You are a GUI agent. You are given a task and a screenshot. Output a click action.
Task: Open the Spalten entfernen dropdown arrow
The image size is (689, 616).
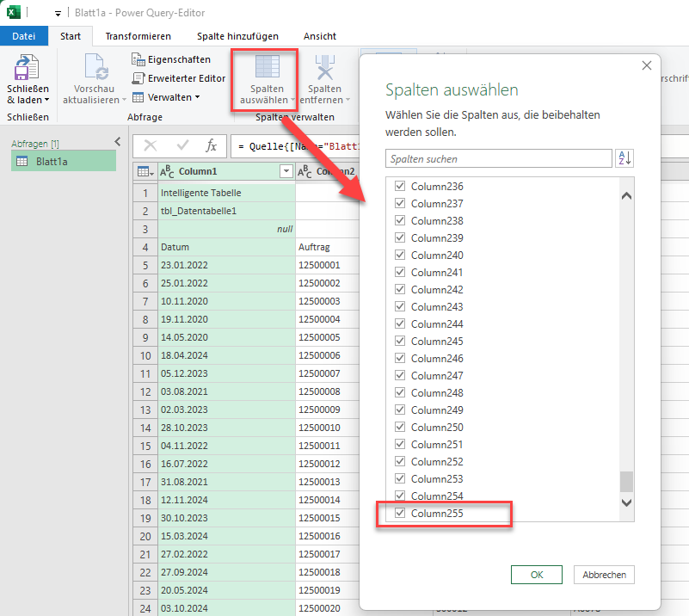pyautogui.click(x=348, y=100)
